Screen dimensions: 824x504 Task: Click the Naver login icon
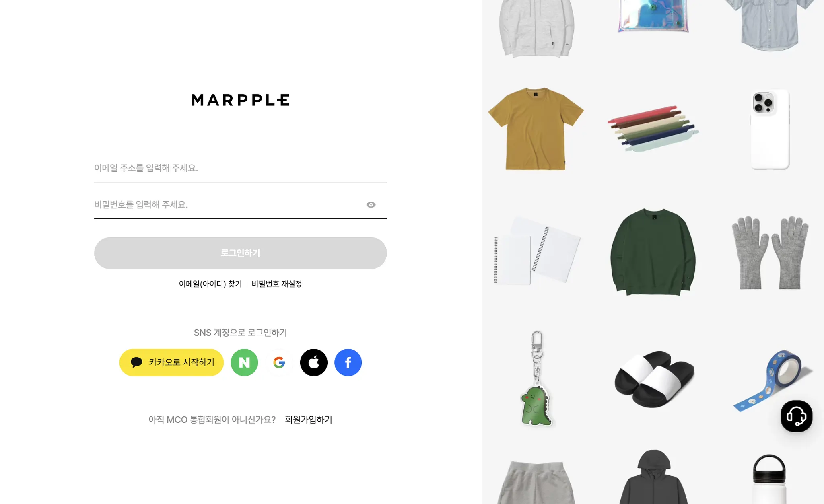click(244, 362)
